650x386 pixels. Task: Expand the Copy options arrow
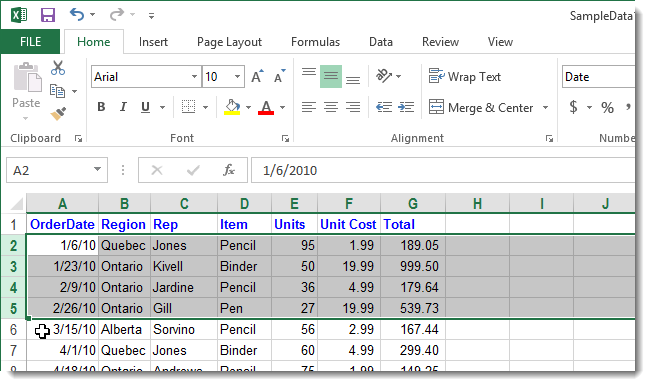(x=75, y=91)
